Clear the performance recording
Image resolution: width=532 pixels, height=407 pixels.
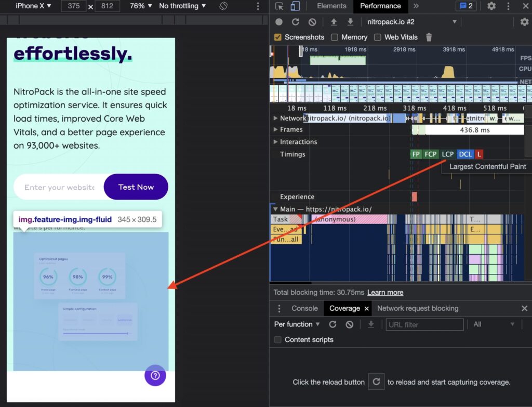[x=312, y=22]
